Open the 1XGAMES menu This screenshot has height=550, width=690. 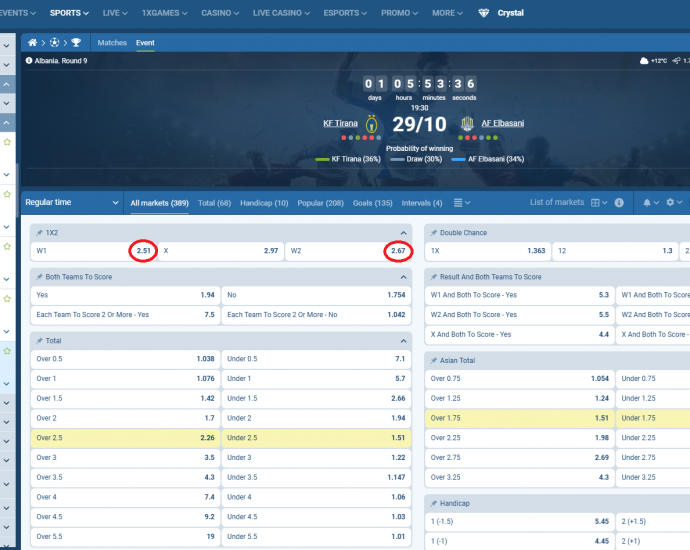(164, 13)
